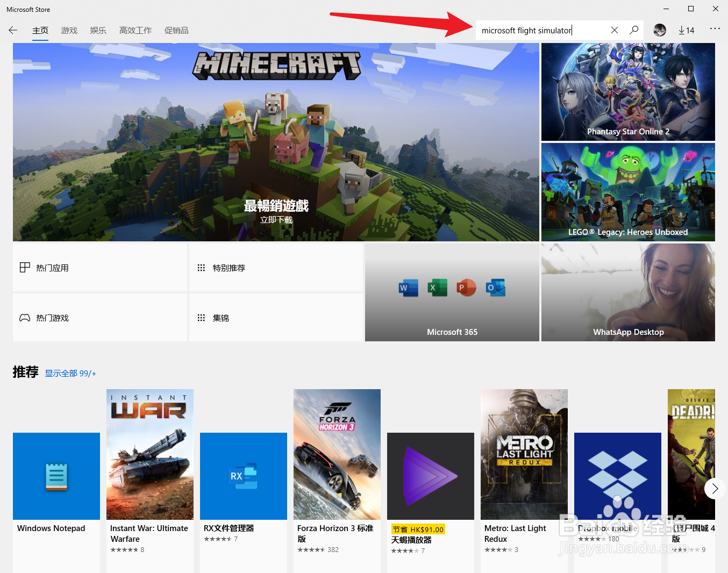The width and height of the screenshot is (728, 573).
Task: Go back with the back arrow
Action: tap(13, 31)
